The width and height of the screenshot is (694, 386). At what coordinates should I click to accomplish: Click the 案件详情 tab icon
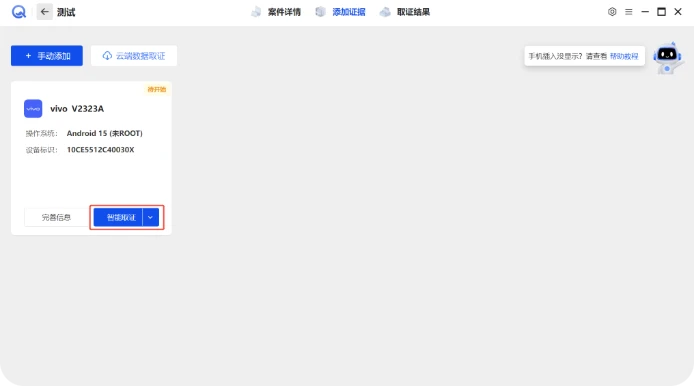[x=256, y=12]
